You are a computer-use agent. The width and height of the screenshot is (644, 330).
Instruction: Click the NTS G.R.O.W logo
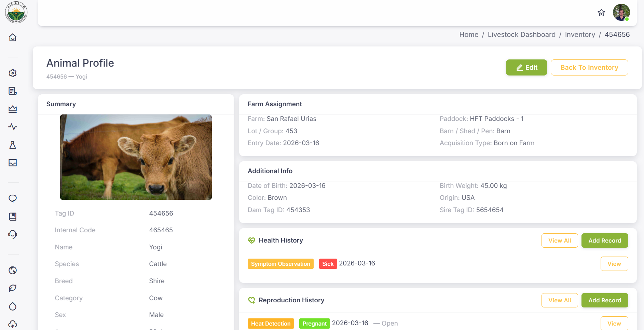[x=16, y=13]
